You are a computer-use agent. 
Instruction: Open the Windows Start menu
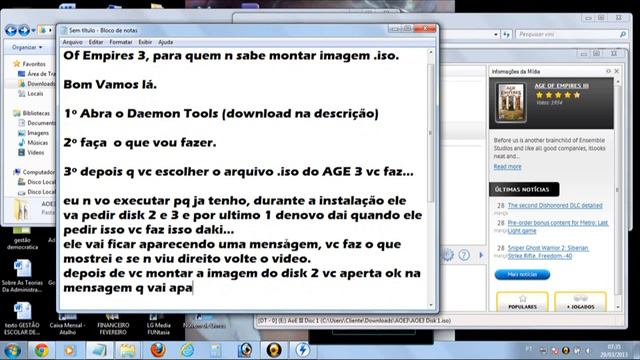tap(12, 350)
